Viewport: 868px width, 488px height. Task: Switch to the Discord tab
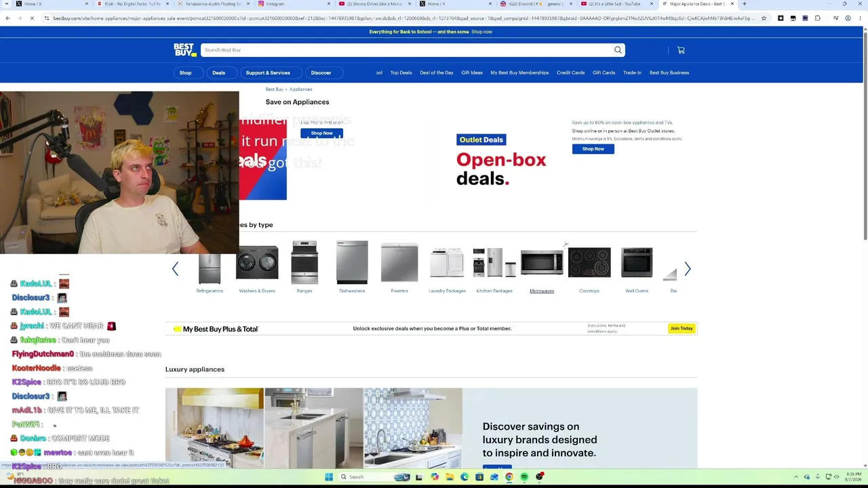click(x=535, y=4)
